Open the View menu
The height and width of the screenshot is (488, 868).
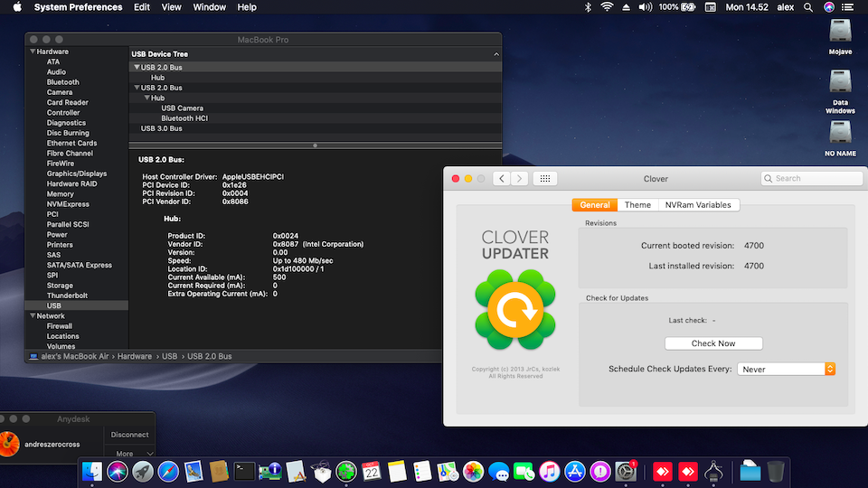coord(171,7)
